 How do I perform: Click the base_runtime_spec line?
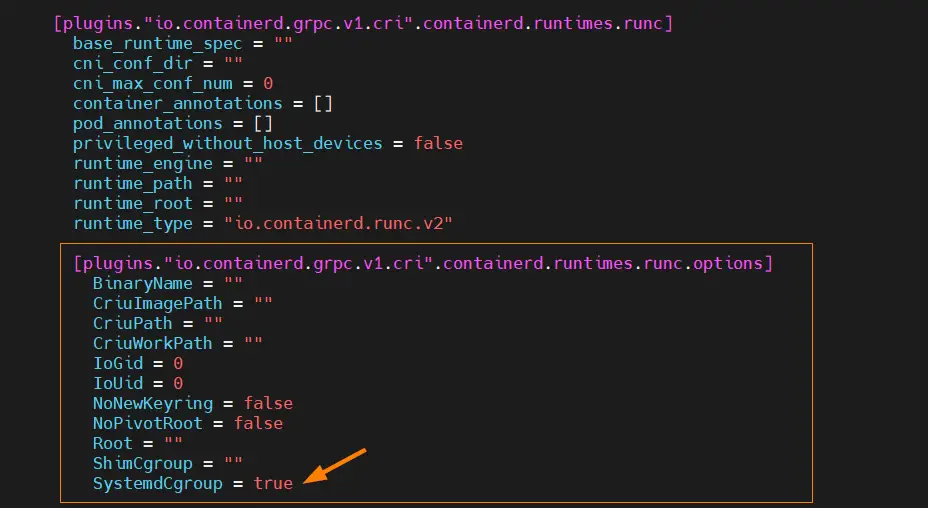pyautogui.click(x=183, y=44)
